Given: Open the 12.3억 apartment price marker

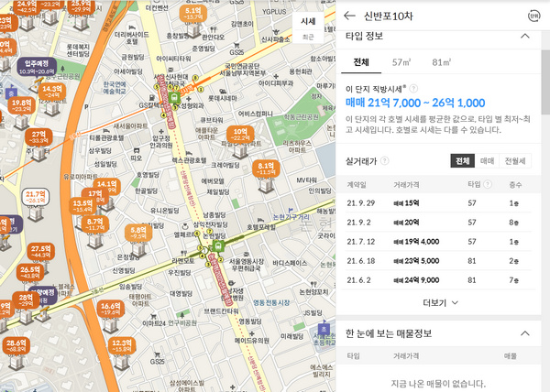Looking at the screenshot, I should [x=121, y=346].
